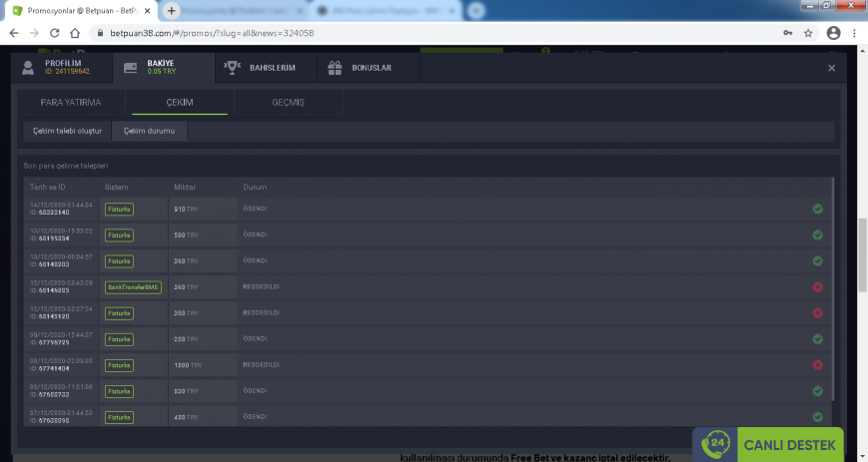Open the Bahislerim section
This screenshot has width=868, height=462.
(267, 68)
